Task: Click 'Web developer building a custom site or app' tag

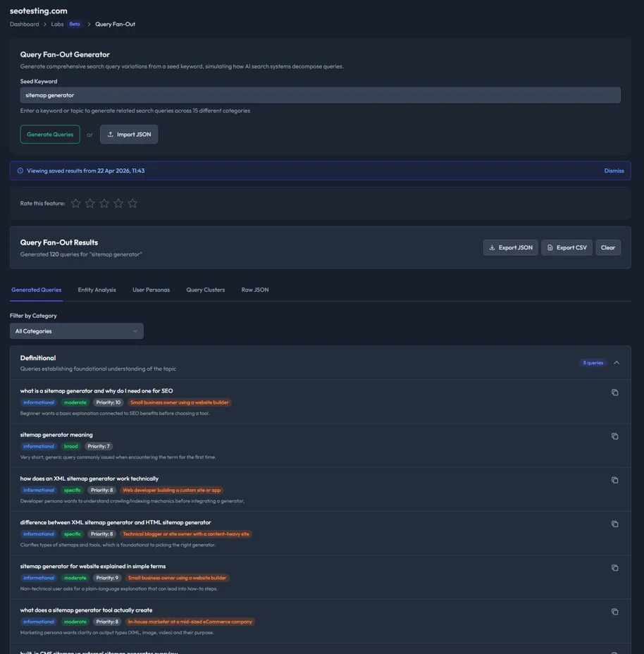Action: coord(171,490)
